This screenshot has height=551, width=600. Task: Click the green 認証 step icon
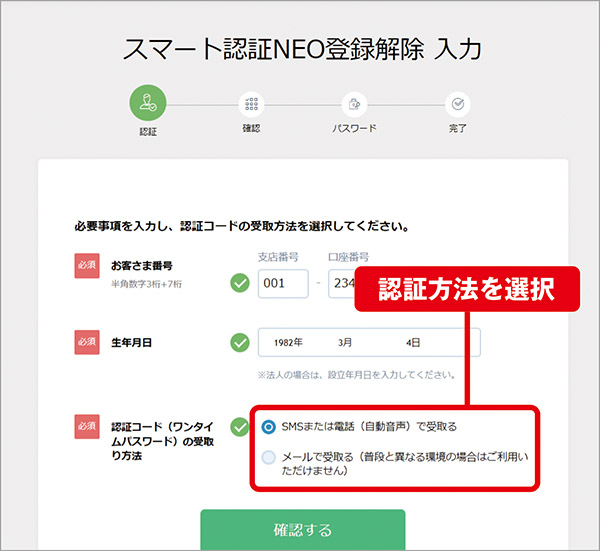tap(148, 103)
